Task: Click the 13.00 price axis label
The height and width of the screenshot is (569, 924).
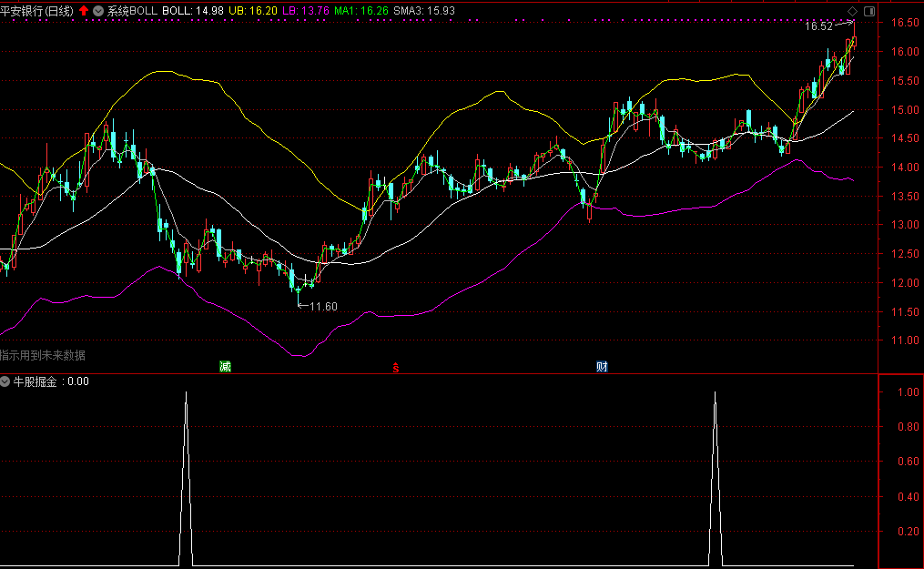Action: [x=905, y=225]
